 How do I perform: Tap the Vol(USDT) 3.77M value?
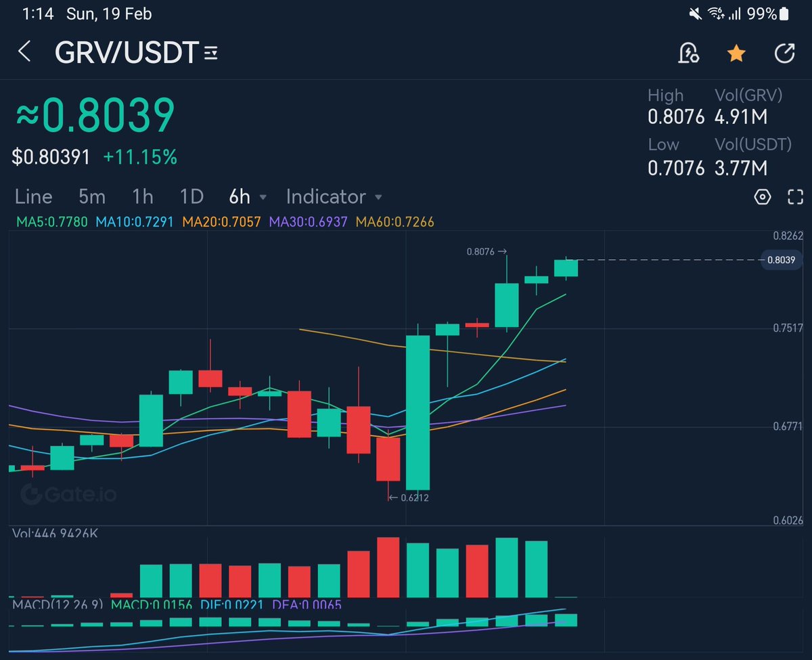click(x=741, y=167)
